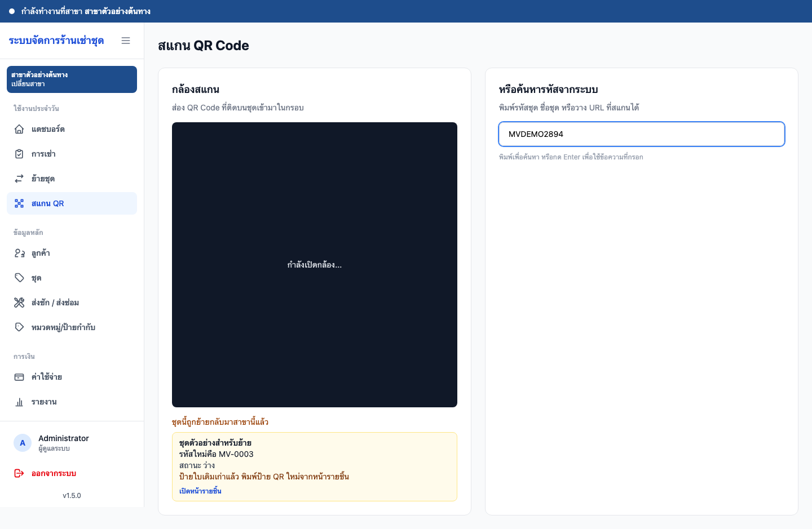Image resolution: width=812 pixels, height=529 pixels.
Task: Click the ชุดตัวอย่างสำหรับย้าย result title
Action: click(x=215, y=443)
